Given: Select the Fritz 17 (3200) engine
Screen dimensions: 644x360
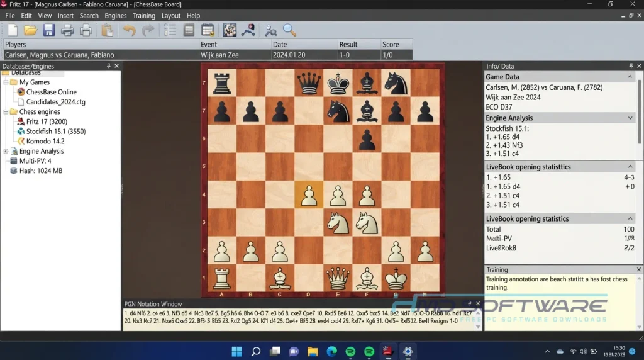Looking at the screenshot, I should point(47,121).
